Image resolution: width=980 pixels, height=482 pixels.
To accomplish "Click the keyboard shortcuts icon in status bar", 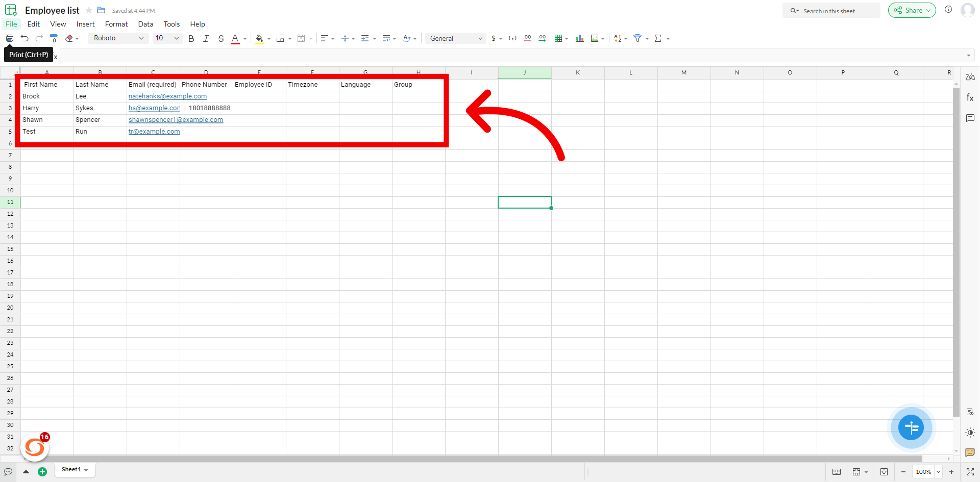I will 837,472.
